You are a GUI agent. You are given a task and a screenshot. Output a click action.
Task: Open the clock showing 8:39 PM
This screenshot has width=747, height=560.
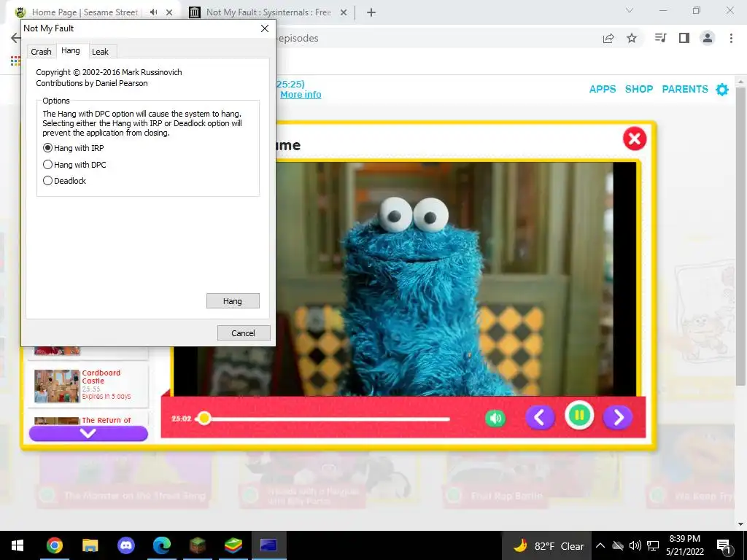coord(685,545)
